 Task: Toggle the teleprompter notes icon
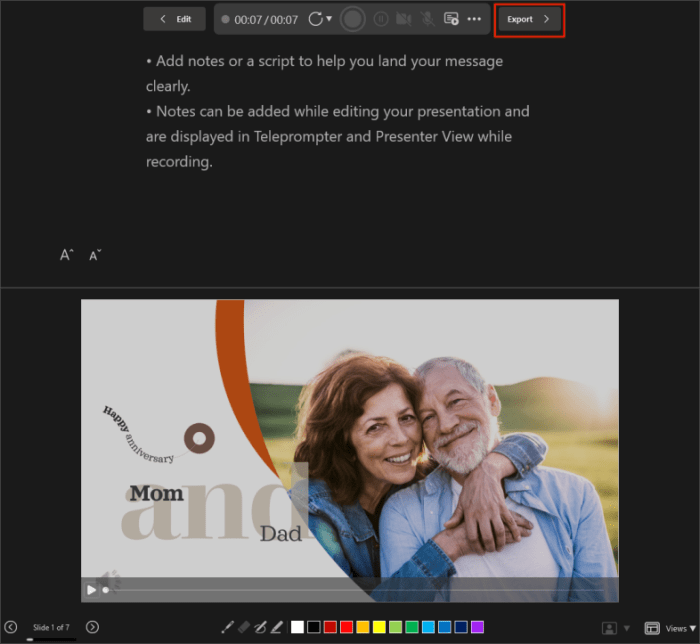click(x=451, y=19)
